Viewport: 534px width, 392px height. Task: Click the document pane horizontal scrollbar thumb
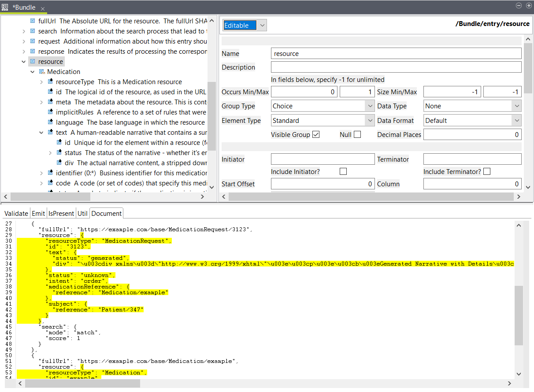point(82,384)
